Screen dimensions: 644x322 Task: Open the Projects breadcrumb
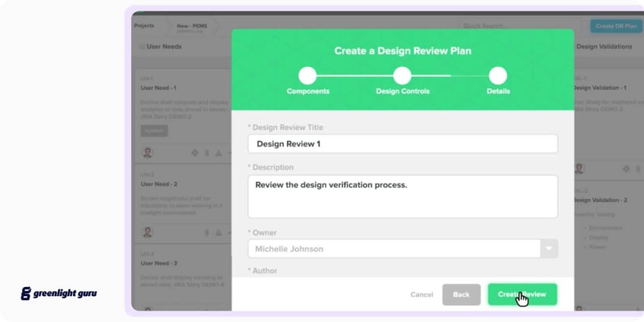coord(144,25)
